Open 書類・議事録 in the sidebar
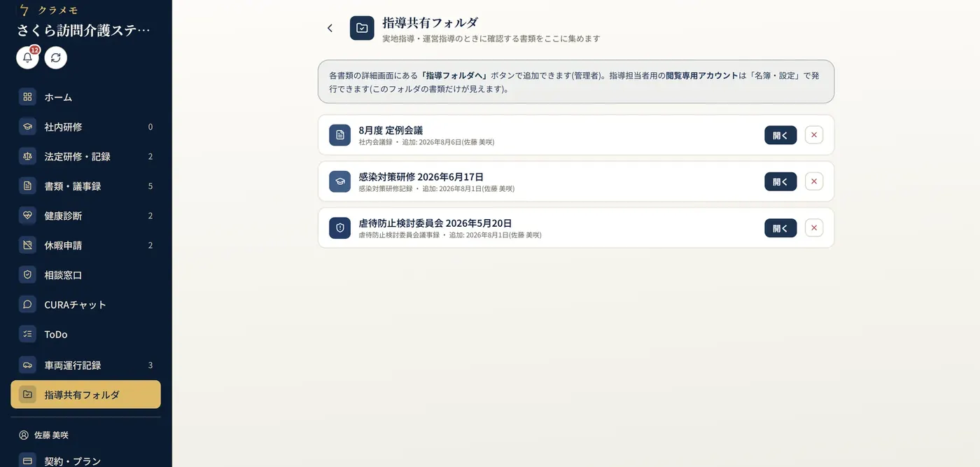The width and height of the screenshot is (980, 467). pos(86,186)
